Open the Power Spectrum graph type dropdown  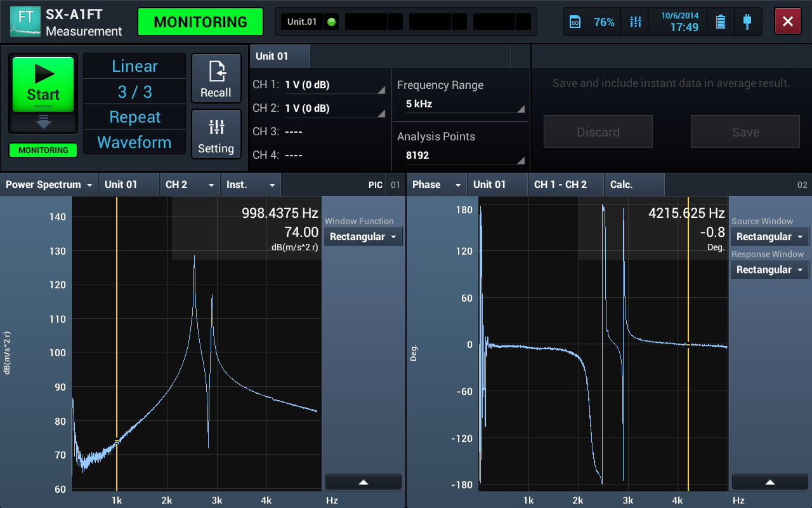click(x=49, y=185)
